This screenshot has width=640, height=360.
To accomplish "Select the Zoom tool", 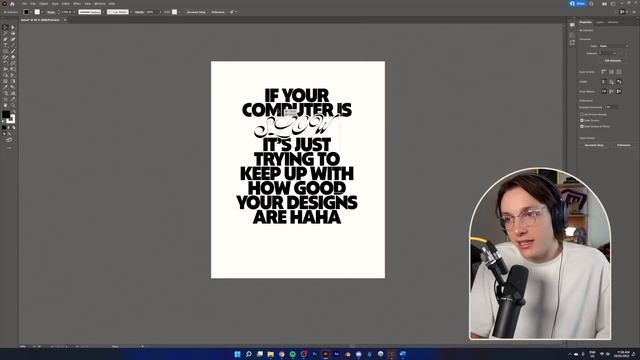I will (13, 104).
